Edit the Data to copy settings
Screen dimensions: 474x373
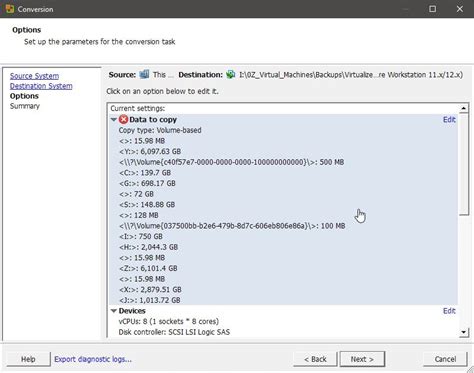pyautogui.click(x=449, y=120)
